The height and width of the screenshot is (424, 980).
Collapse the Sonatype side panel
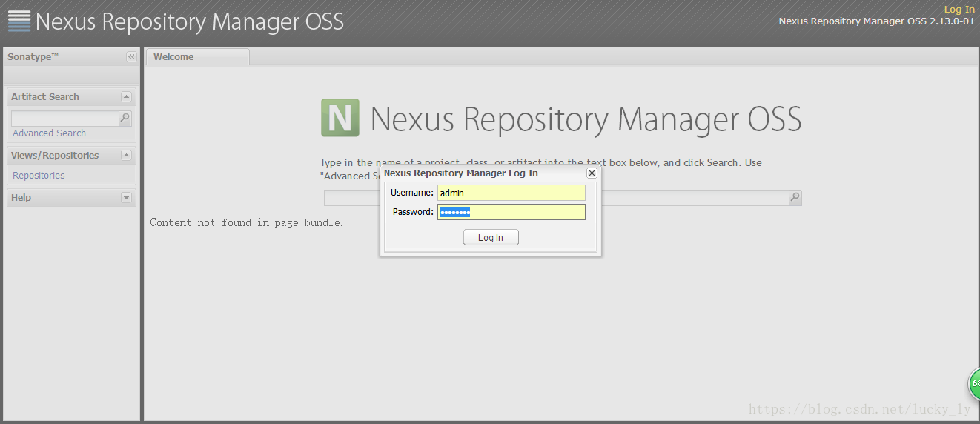tap(131, 57)
